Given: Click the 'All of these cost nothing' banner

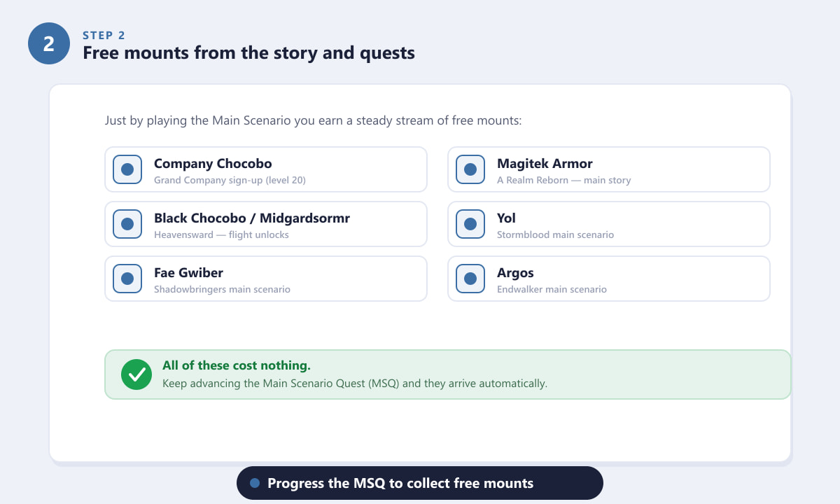Looking at the screenshot, I should tap(448, 374).
